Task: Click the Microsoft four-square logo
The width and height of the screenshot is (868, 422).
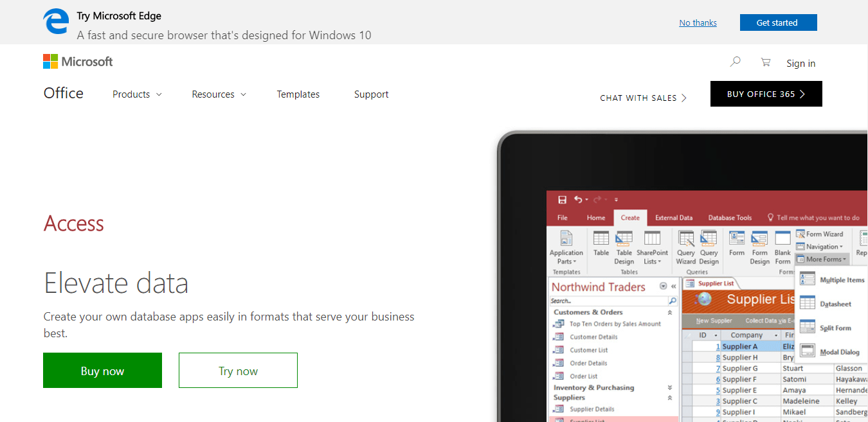Action: point(50,62)
